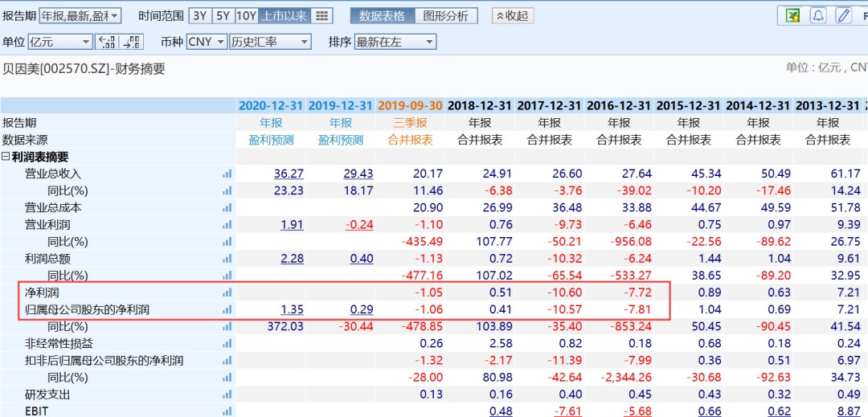Open chart icon for 研发支出 row
The width and height of the screenshot is (868, 417).
tap(227, 395)
